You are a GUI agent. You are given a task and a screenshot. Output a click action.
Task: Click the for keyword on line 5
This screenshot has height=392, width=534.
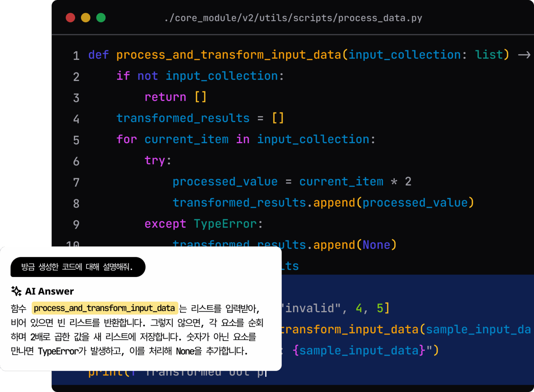pyautogui.click(x=127, y=139)
